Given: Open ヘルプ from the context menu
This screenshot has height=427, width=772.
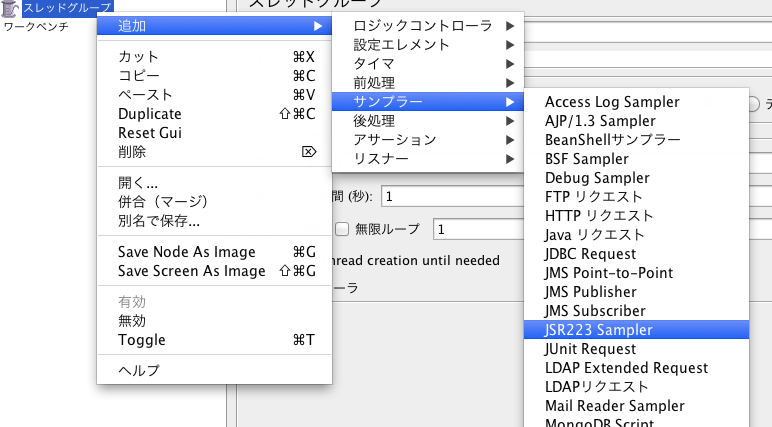Looking at the screenshot, I should 214,370.
